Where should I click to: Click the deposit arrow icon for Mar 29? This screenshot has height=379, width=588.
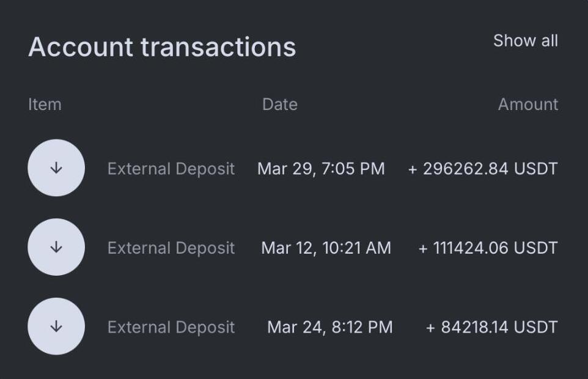coord(56,168)
